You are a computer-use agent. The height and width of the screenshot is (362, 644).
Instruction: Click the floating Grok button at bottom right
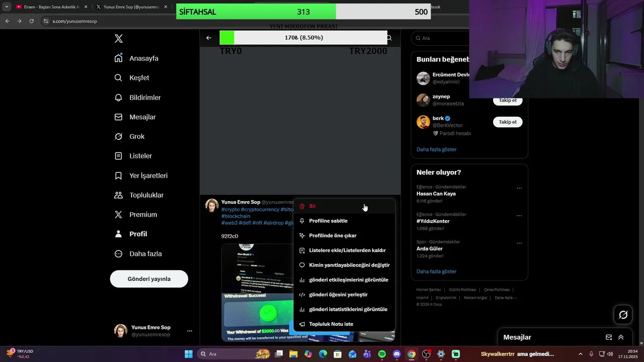point(623,315)
